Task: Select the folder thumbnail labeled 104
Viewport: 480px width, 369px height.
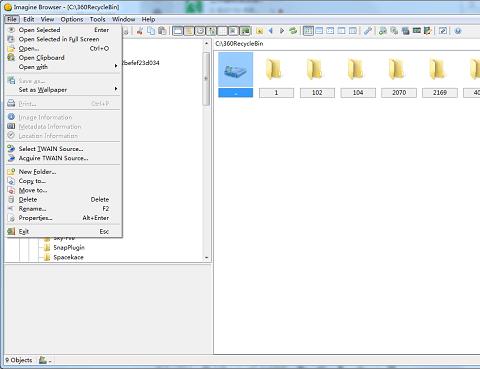Action: point(358,75)
